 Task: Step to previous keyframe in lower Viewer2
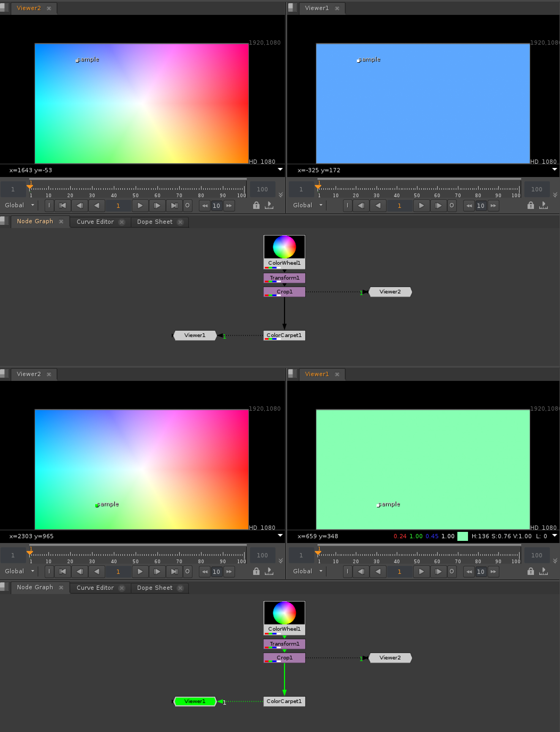(80, 572)
